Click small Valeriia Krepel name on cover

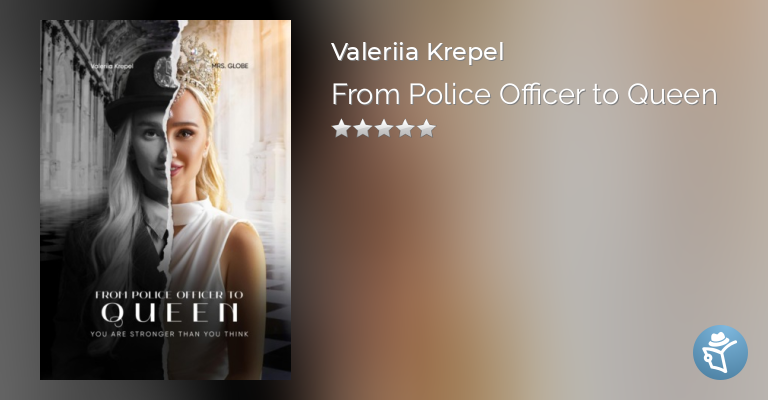point(112,66)
